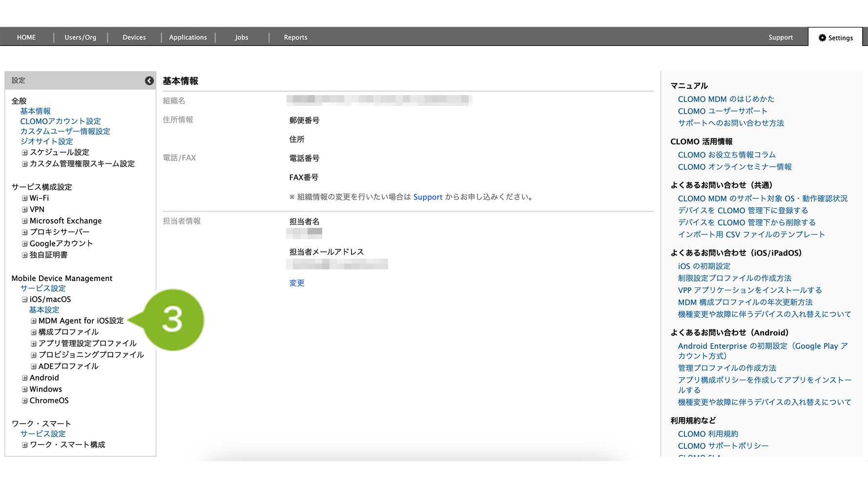The image size is (868, 488).
Task: Collapse the iOS/macOS tree node
Action: pos(24,300)
